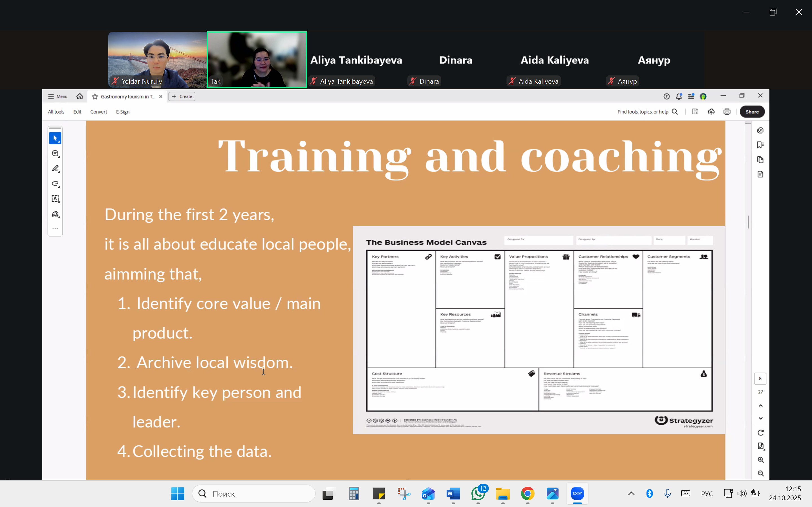Viewport: 812px width, 507px height.
Task: Show hidden system tray icons
Action: (631, 493)
